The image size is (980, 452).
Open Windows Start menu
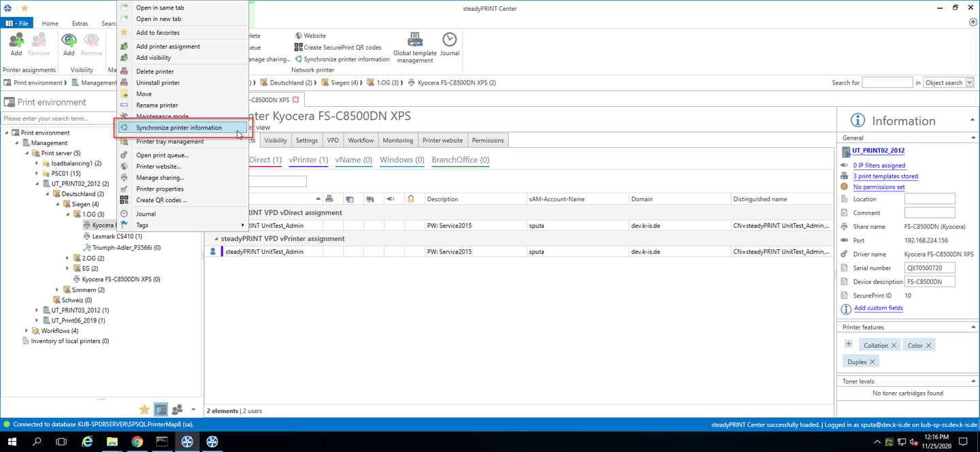pyautogui.click(x=14, y=442)
